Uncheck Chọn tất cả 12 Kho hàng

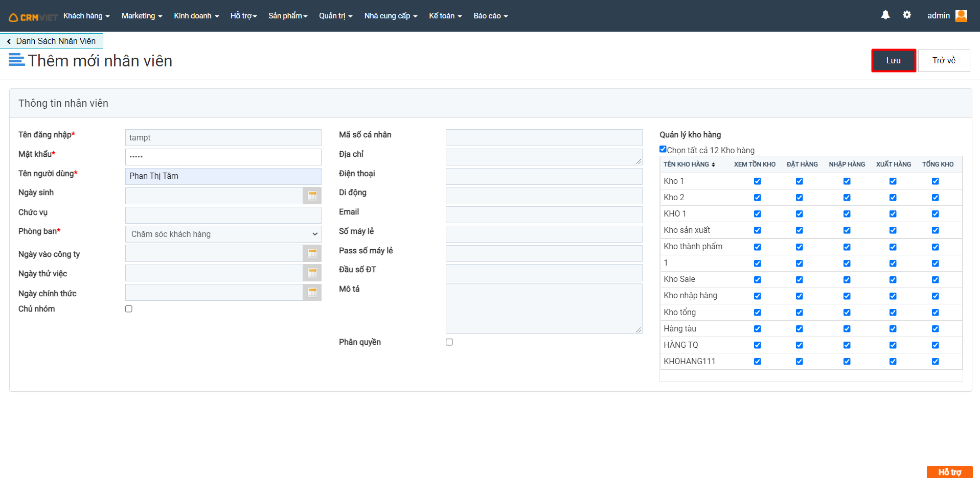click(x=663, y=149)
